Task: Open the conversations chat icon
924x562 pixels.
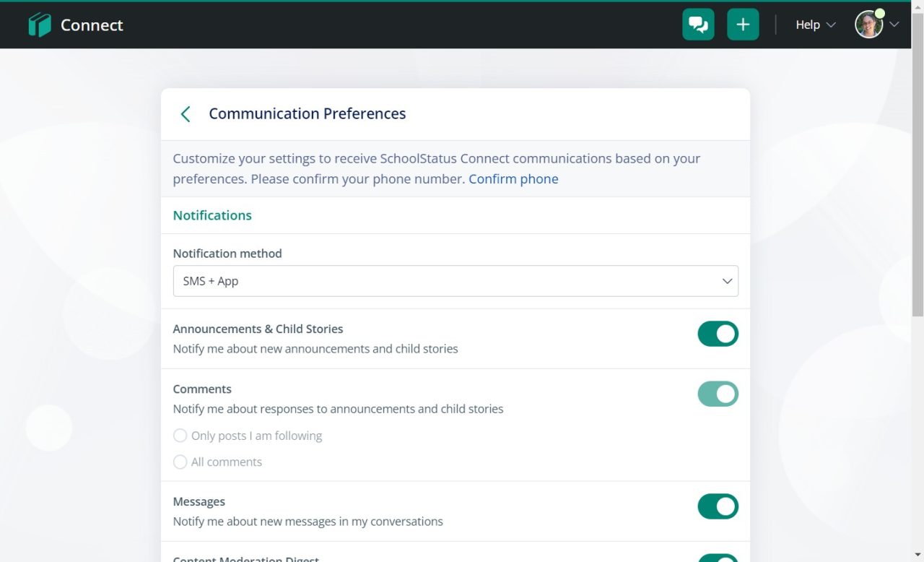Action: tap(698, 25)
